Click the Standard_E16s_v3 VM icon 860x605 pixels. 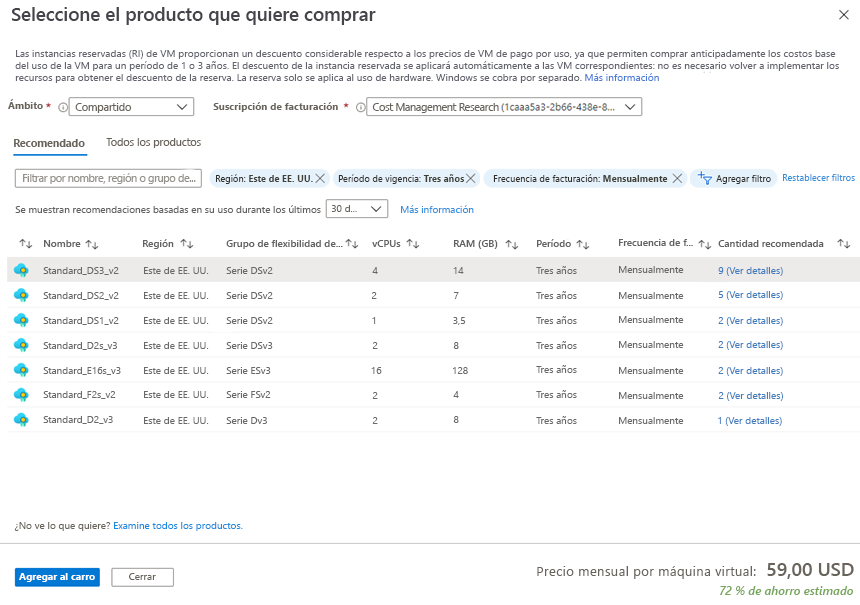(21, 370)
